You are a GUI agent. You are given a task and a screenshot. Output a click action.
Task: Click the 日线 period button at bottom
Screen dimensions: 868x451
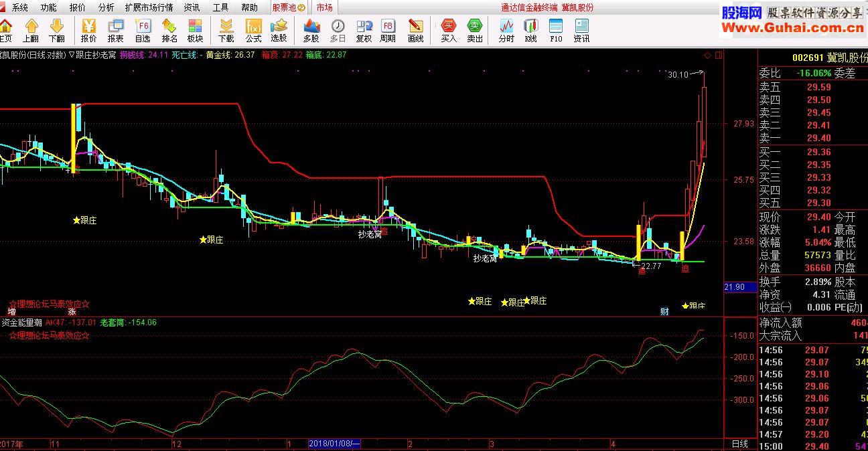point(740,444)
